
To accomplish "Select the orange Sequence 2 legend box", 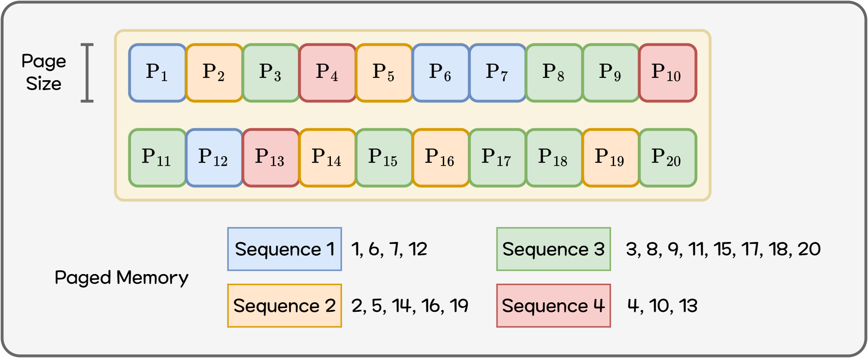I will [x=284, y=306].
